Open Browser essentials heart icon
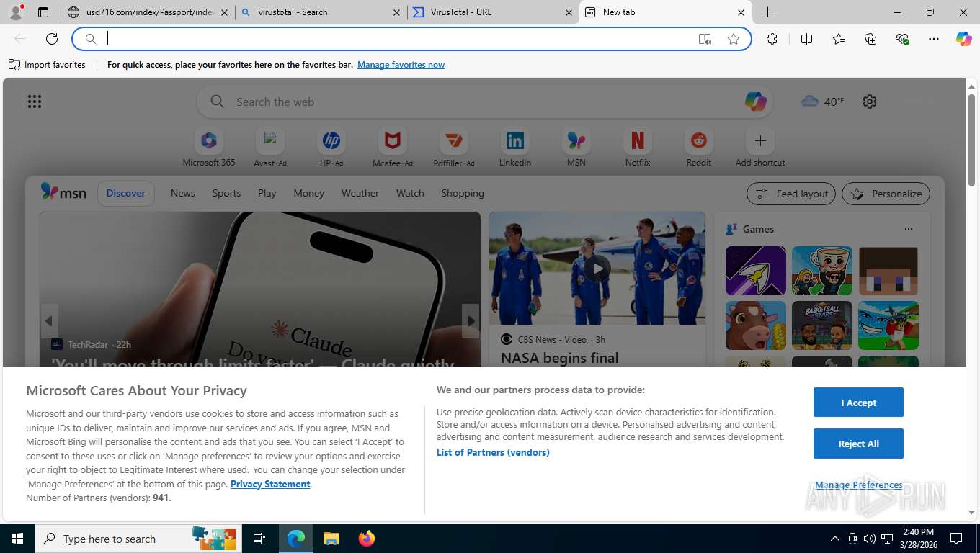Viewport: 980px width, 553px height. pyautogui.click(x=902, y=39)
